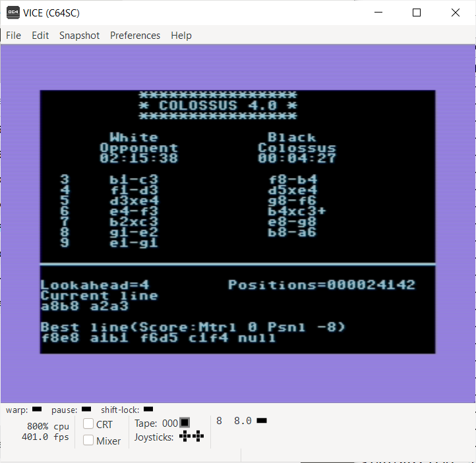The height and width of the screenshot is (463, 476).
Task: Click Black's move g8-f6
Action: coord(292,201)
